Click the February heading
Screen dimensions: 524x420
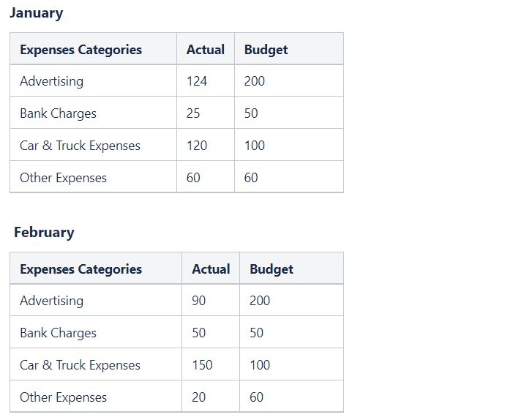click(x=44, y=233)
